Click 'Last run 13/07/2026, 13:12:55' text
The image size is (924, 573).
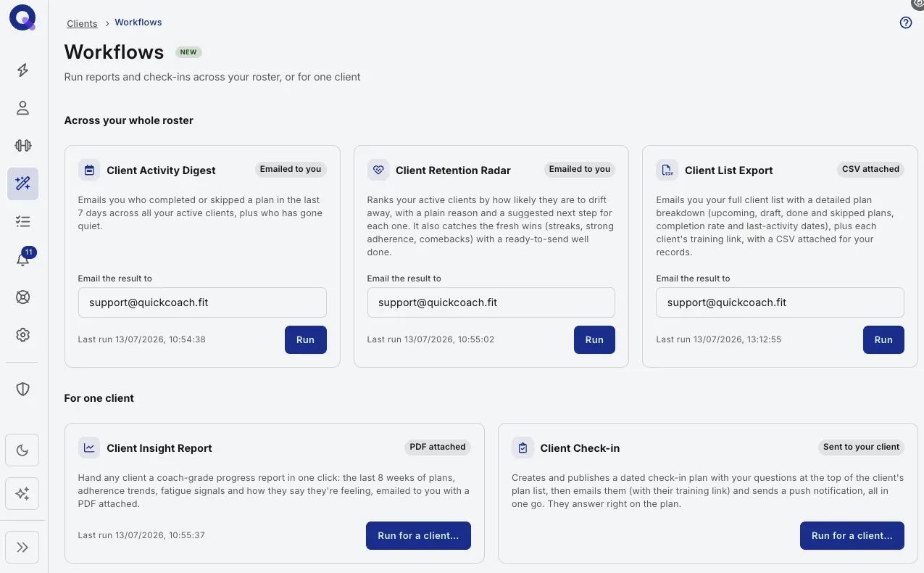click(719, 339)
